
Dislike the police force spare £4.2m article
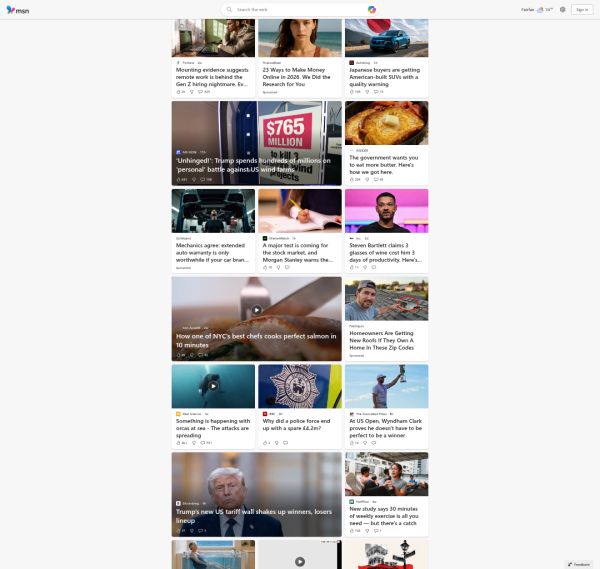coord(277,443)
